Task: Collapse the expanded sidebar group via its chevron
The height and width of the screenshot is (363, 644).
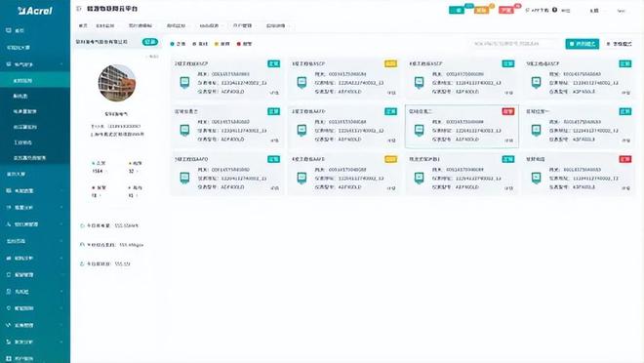Action: point(61,64)
